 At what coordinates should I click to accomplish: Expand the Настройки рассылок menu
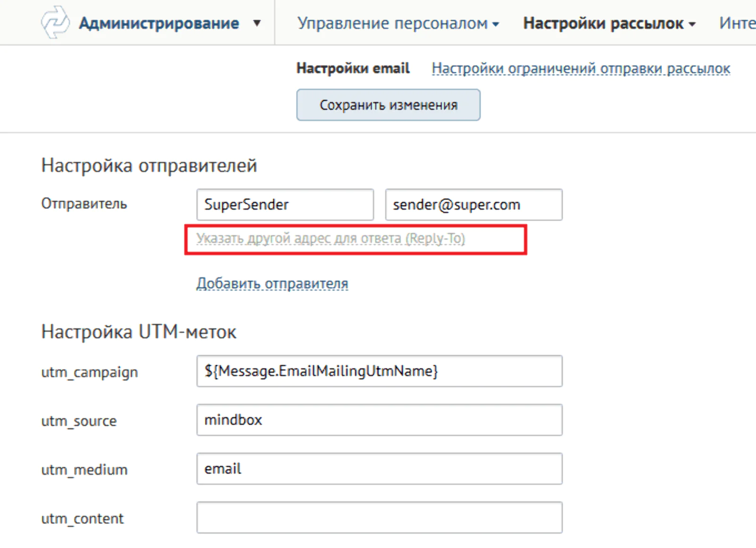pos(609,23)
